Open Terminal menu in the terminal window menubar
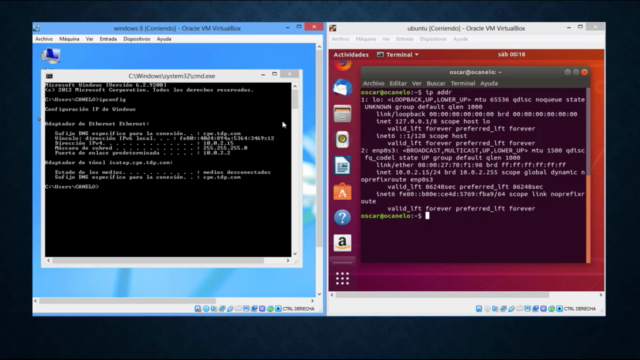This screenshot has width=640, height=360. (x=463, y=83)
